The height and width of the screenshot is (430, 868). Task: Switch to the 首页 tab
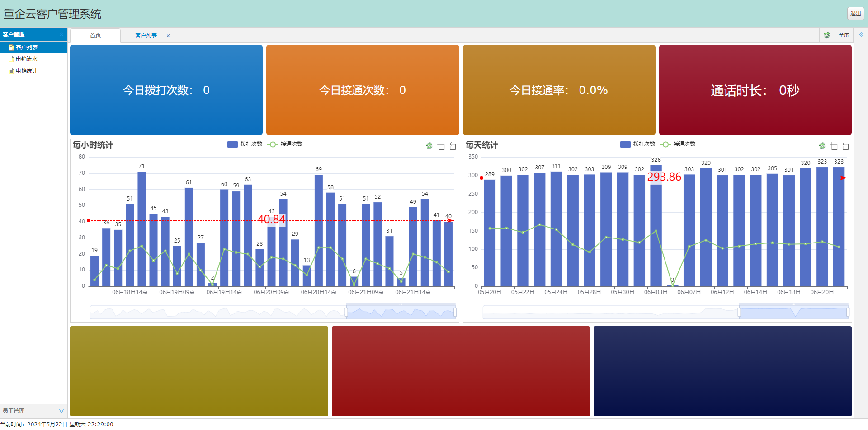point(95,36)
